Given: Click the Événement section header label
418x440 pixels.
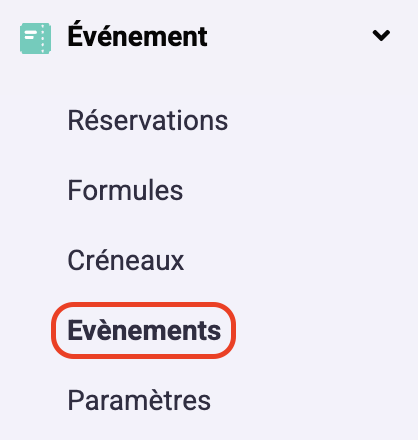Looking at the screenshot, I should point(137,36).
